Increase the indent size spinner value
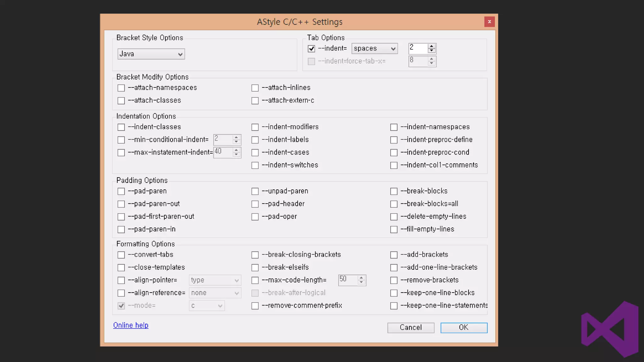This screenshot has width=644, height=362. (x=431, y=46)
